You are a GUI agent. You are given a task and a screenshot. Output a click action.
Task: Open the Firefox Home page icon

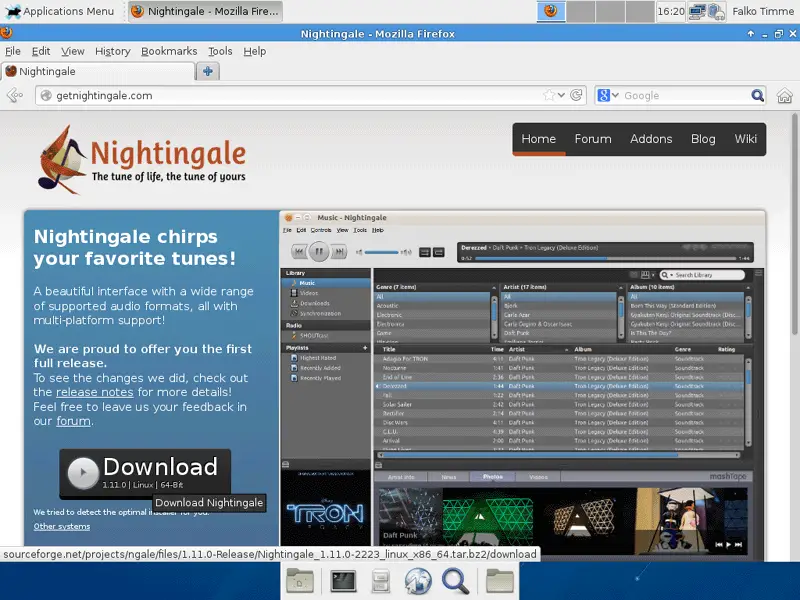tap(785, 95)
